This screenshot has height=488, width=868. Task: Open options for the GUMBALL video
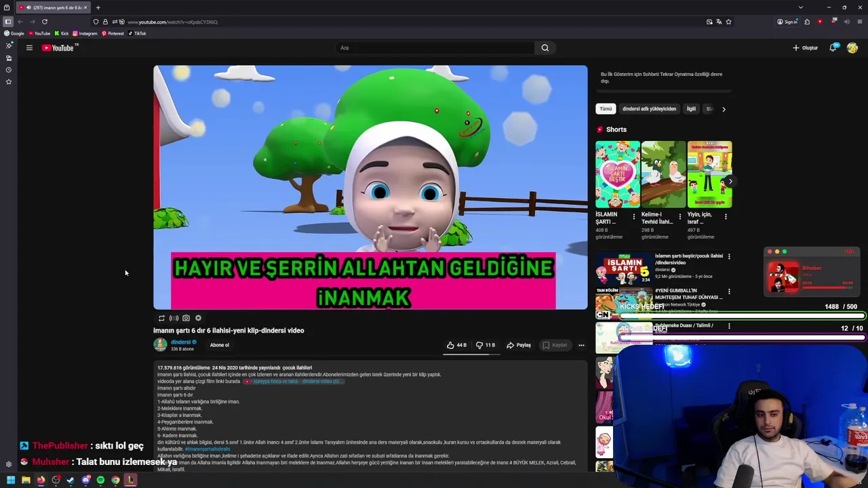[x=729, y=291]
